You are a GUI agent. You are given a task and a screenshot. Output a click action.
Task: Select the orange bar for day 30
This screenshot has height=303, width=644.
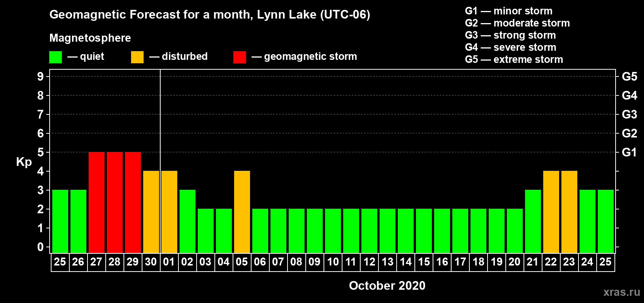coord(151,212)
